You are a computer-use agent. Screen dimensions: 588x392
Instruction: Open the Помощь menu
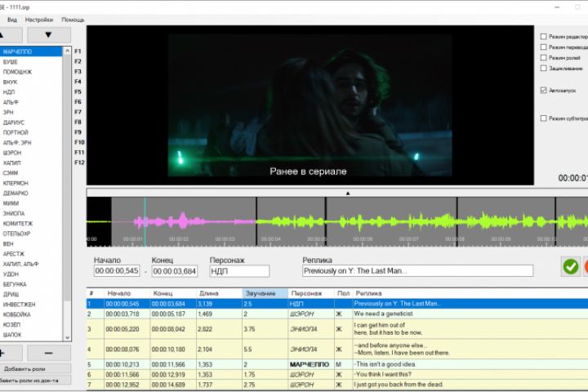[73, 19]
